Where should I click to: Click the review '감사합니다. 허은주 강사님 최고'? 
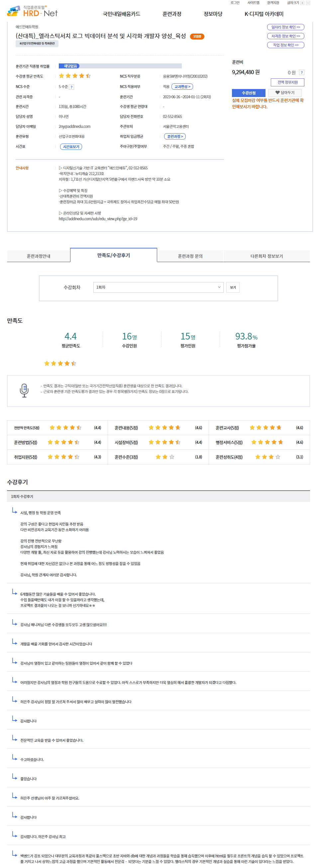pos(43,837)
